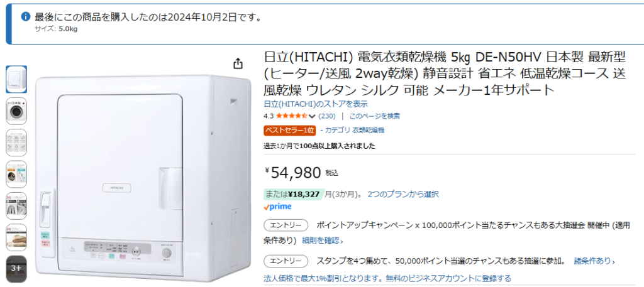The width and height of the screenshot is (644, 287).
Task: Click the (230) reviews count link
Action: (x=327, y=116)
